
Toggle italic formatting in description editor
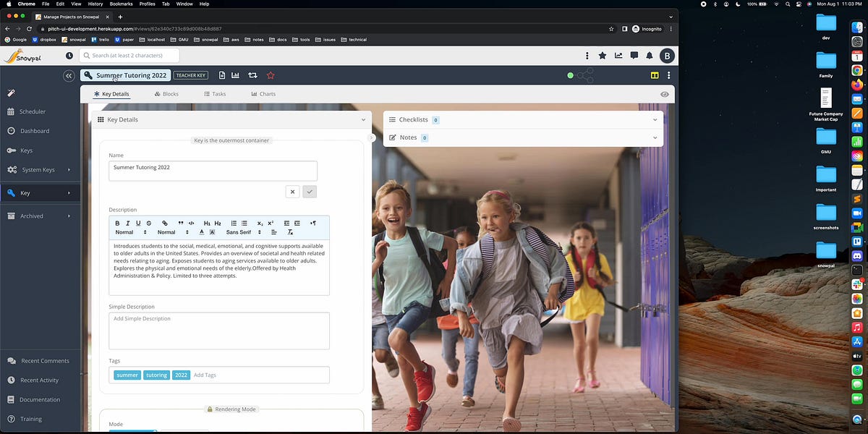(x=128, y=223)
